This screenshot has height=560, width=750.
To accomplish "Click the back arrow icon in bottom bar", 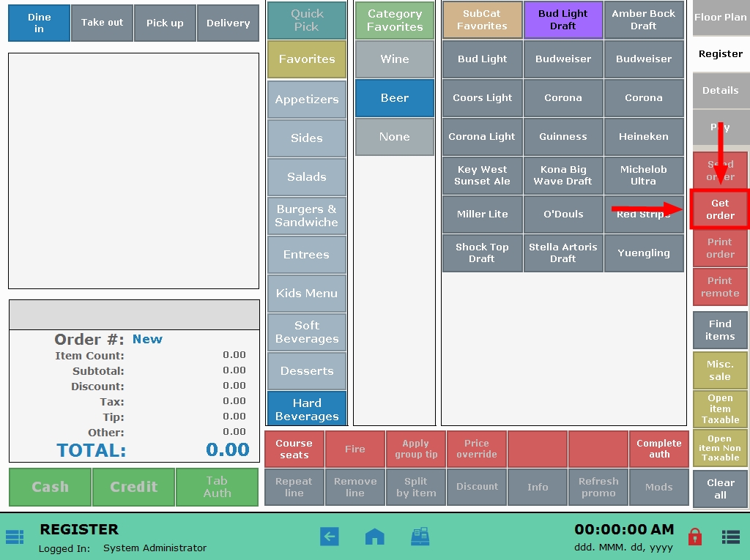I will [x=330, y=537].
